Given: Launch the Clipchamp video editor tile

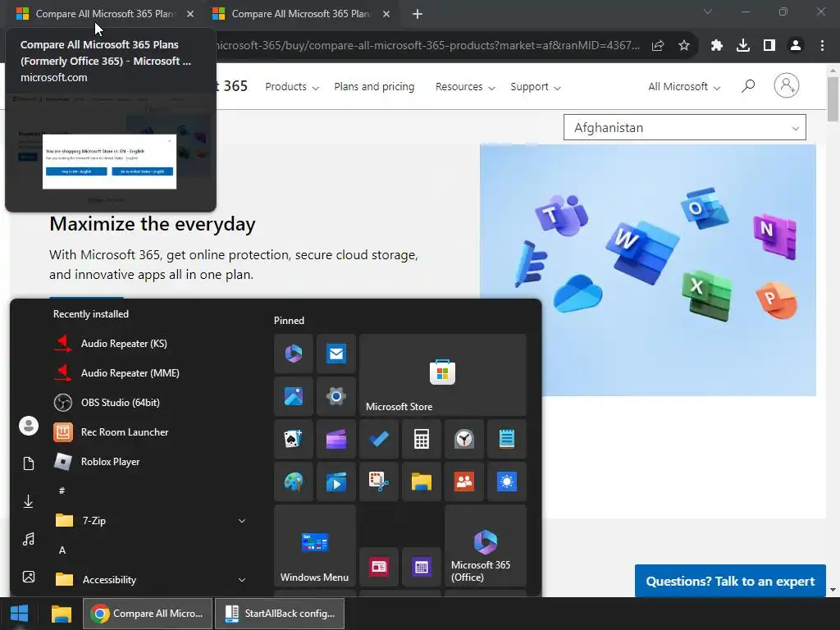Looking at the screenshot, I should tap(336, 439).
